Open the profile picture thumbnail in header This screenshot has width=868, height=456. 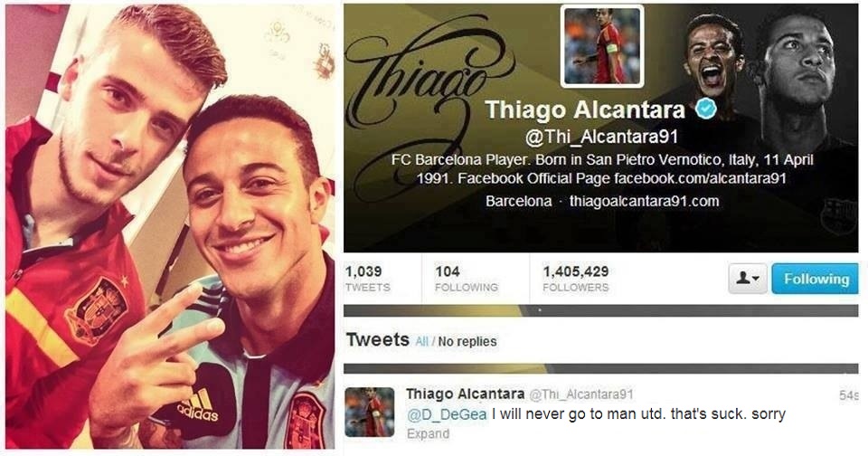pyautogui.click(x=602, y=46)
